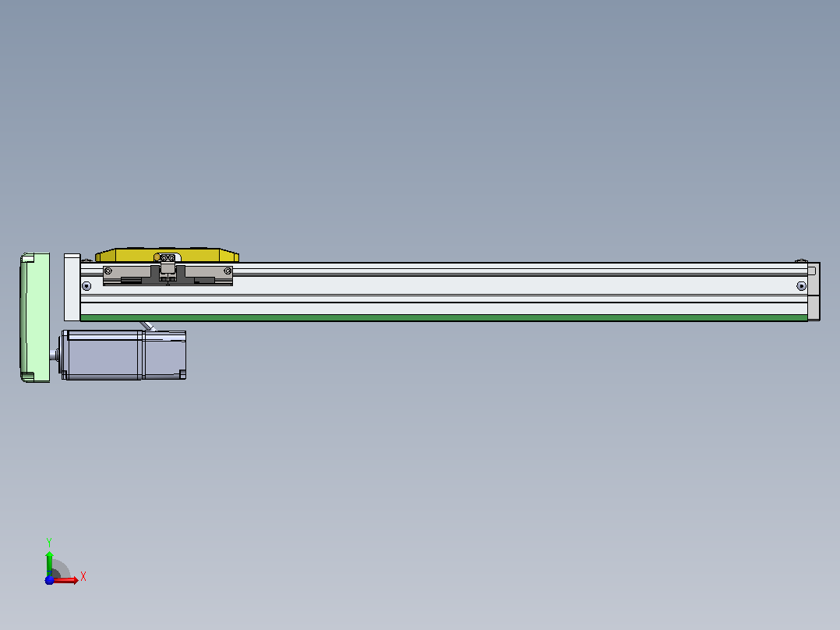
Task: Click the hex socket screw at rail right end
Action: [801, 286]
